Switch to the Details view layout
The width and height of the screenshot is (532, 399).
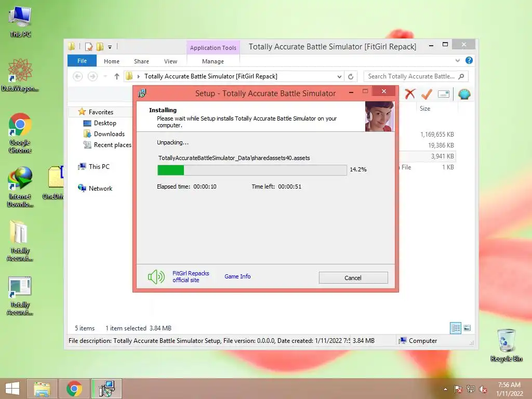coord(455,328)
